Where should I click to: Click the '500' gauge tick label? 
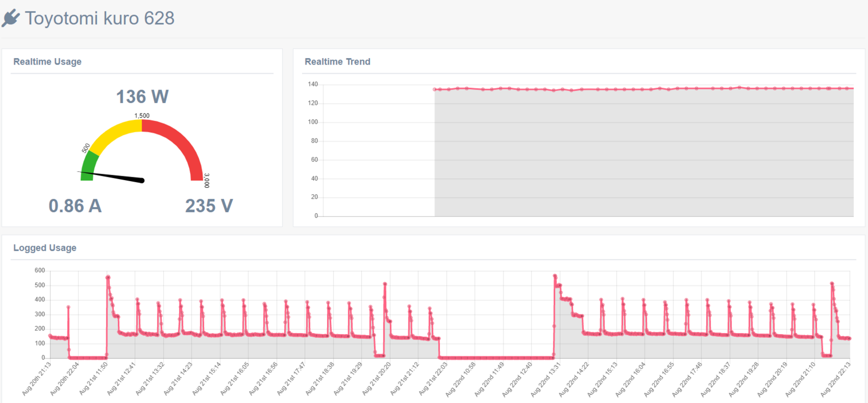coord(86,148)
